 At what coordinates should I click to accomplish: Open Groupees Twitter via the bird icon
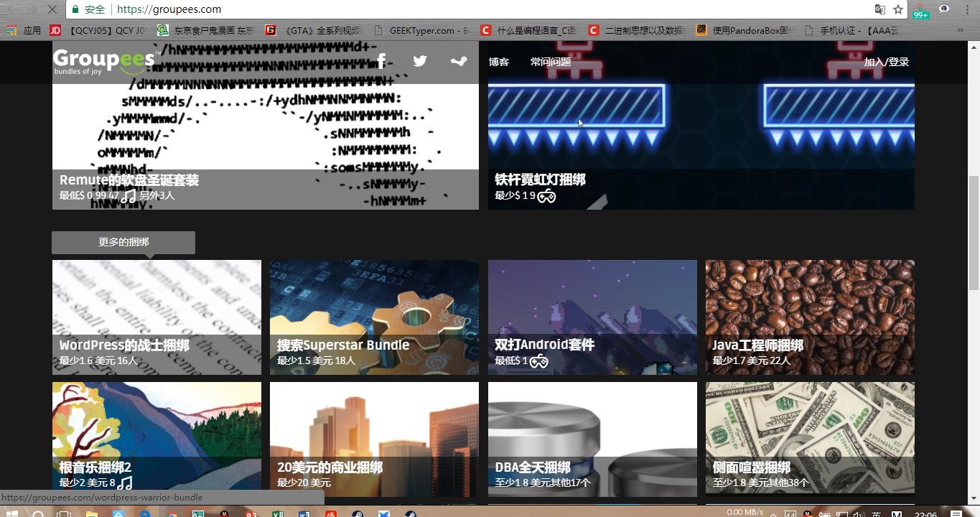[420, 60]
